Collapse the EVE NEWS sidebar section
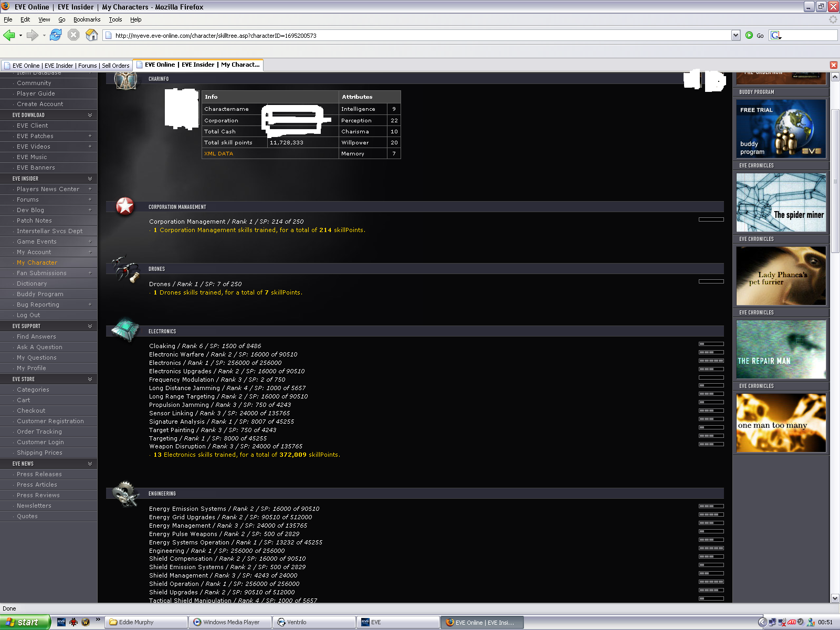This screenshot has width=840, height=630. click(x=90, y=464)
